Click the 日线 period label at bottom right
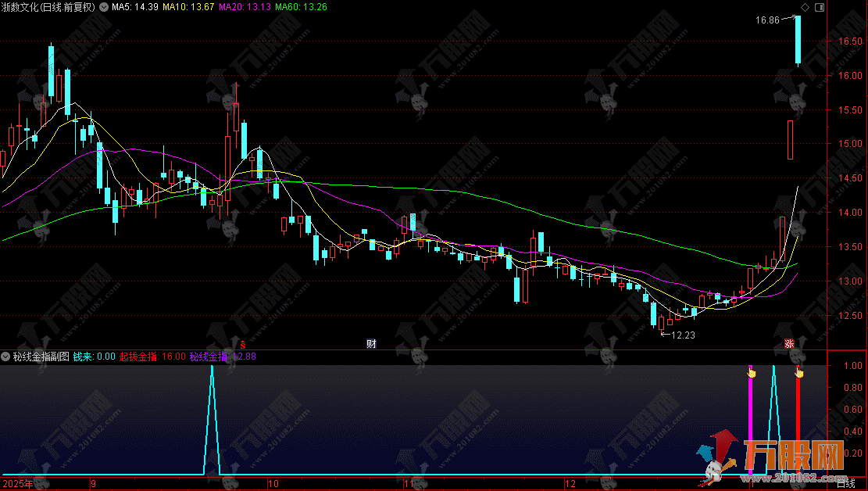The image size is (868, 491). (x=845, y=484)
